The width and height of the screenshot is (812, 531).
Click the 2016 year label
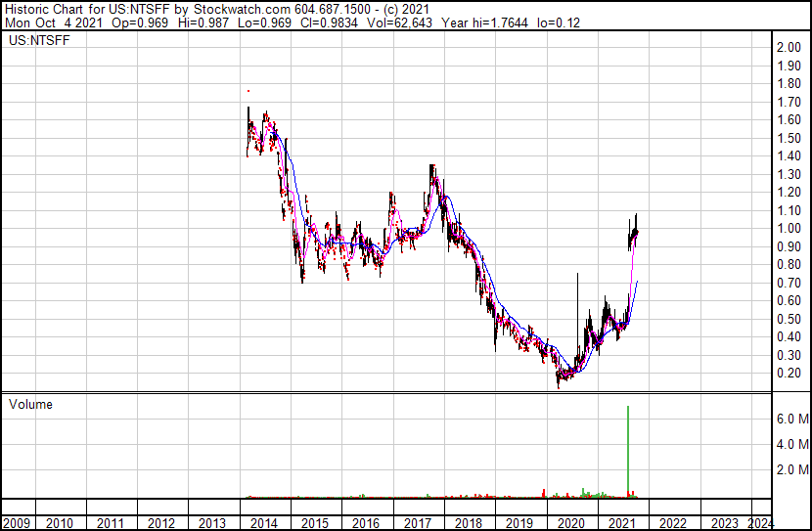coord(366,523)
